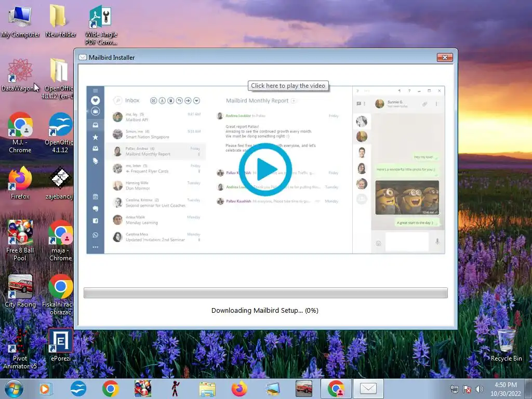Select the My Computer desktop icon
The width and height of the screenshot is (532, 399).
[20, 21]
